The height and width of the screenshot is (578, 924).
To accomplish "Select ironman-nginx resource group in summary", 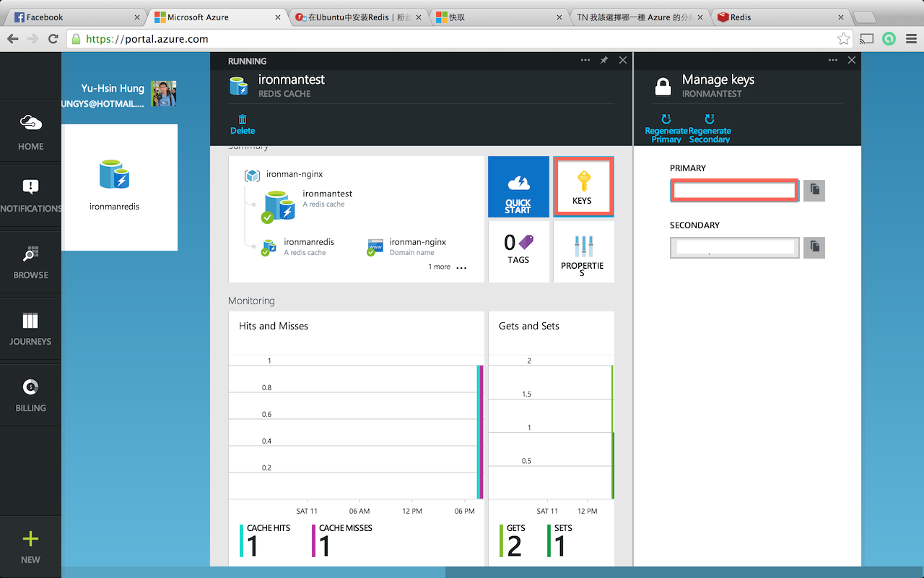I will click(x=284, y=175).
